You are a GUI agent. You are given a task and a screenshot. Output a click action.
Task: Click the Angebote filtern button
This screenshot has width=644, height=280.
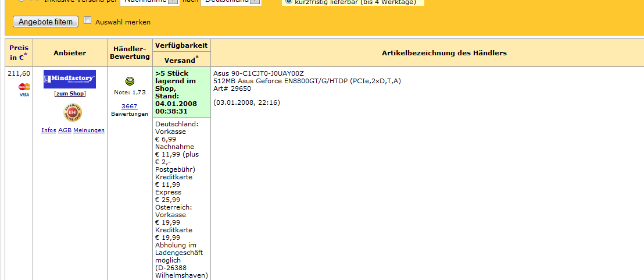coord(45,22)
